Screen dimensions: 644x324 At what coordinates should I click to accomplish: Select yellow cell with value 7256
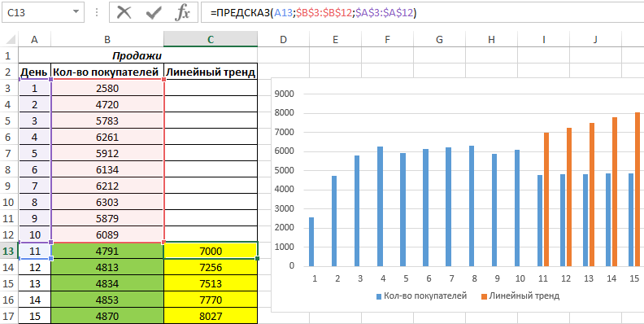pos(211,267)
